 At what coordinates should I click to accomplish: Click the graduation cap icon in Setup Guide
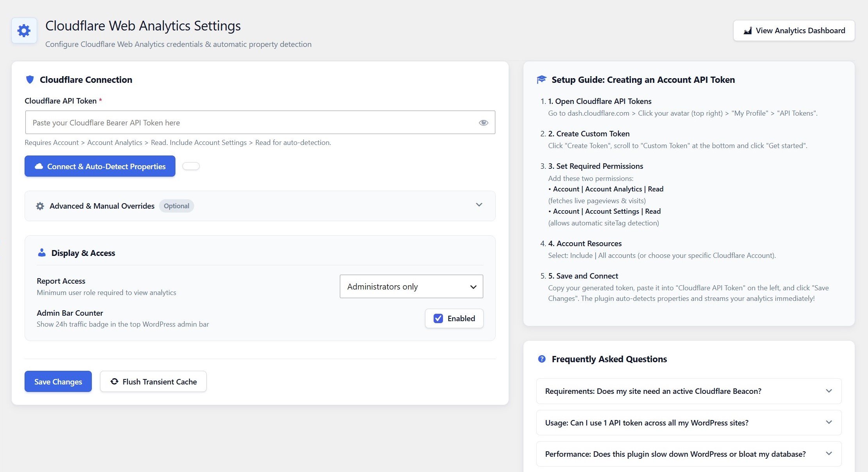click(541, 80)
